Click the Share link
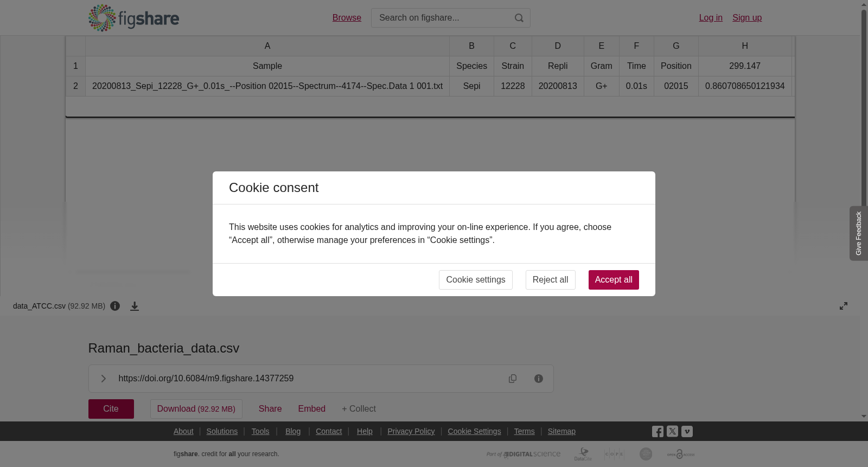 point(270,409)
